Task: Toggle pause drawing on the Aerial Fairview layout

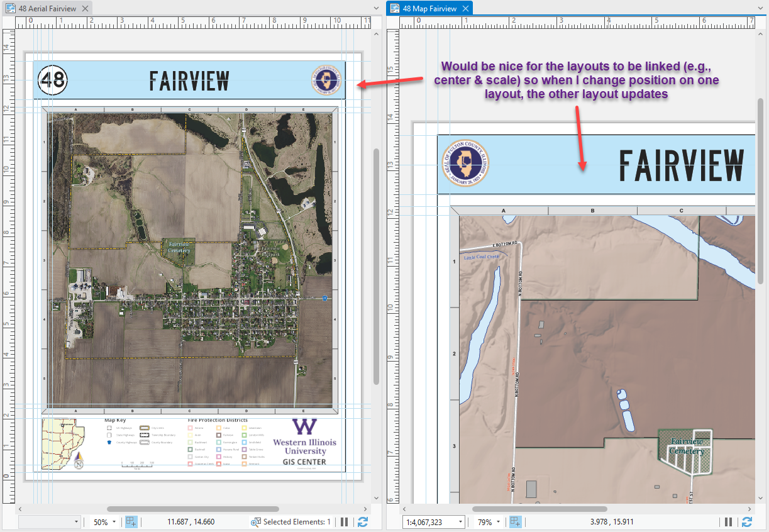Action: click(x=344, y=521)
